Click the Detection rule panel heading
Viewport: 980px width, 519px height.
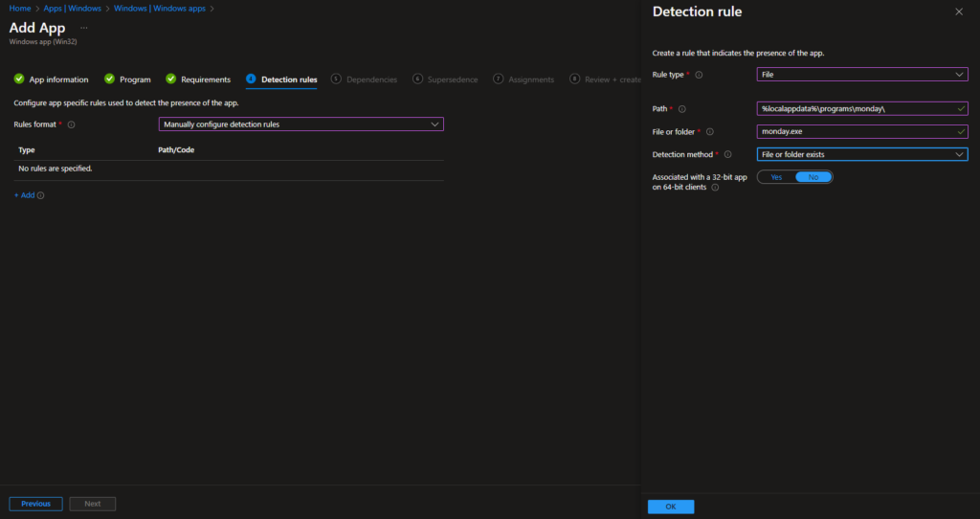click(697, 11)
